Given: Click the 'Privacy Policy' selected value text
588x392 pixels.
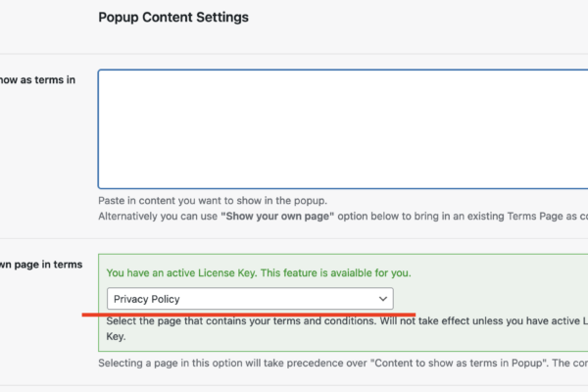Looking at the screenshot, I should 147,299.
